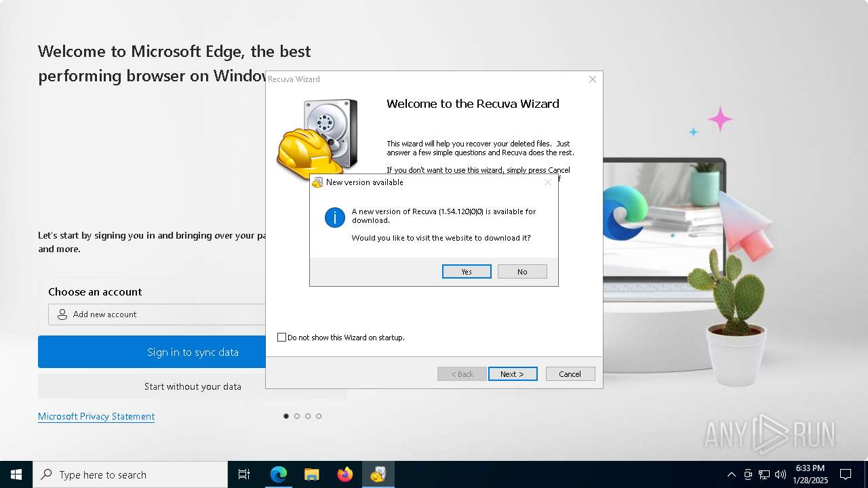Cancel the Recuva Wizard

[570, 374]
